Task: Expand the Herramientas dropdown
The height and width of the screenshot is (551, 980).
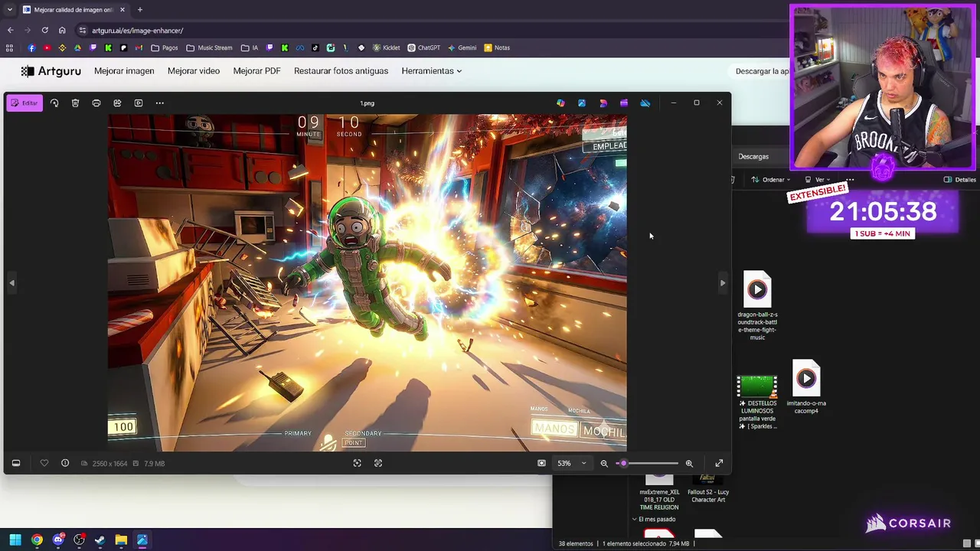Action: point(432,71)
